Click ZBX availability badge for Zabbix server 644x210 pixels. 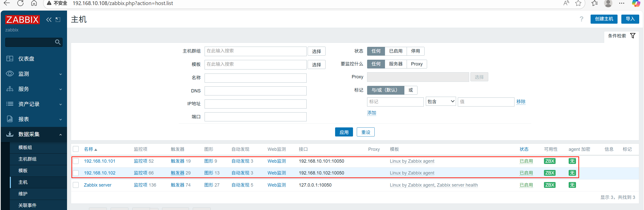[550, 185]
